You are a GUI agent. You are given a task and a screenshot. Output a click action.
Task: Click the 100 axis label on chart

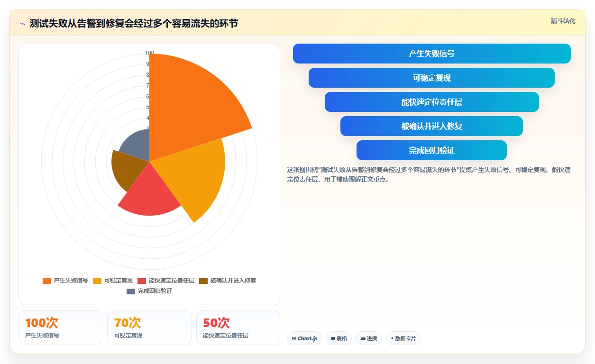click(x=149, y=53)
